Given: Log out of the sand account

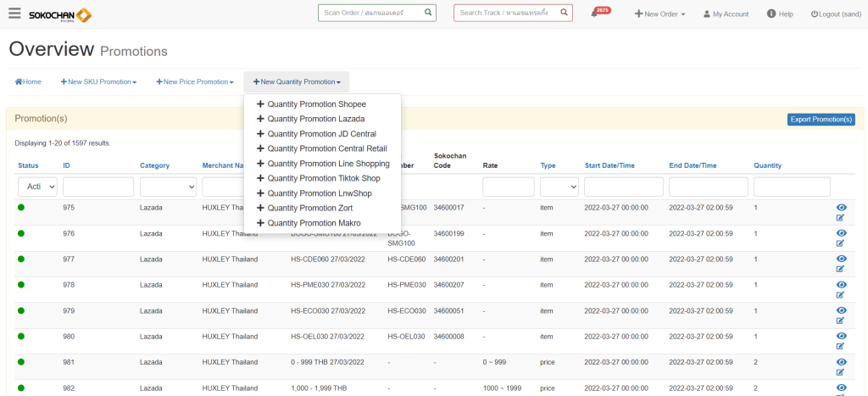Looking at the screenshot, I should point(836,14).
